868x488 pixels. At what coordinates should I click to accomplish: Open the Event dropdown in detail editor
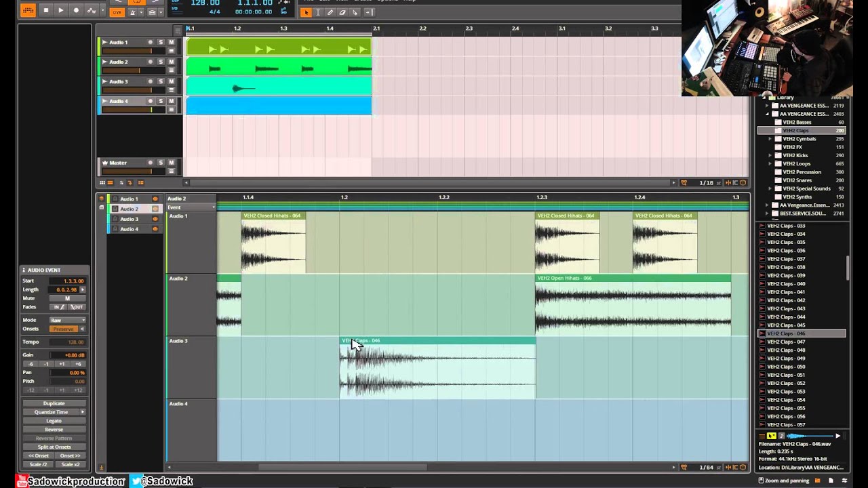pyautogui.click(x=191, y=207)
